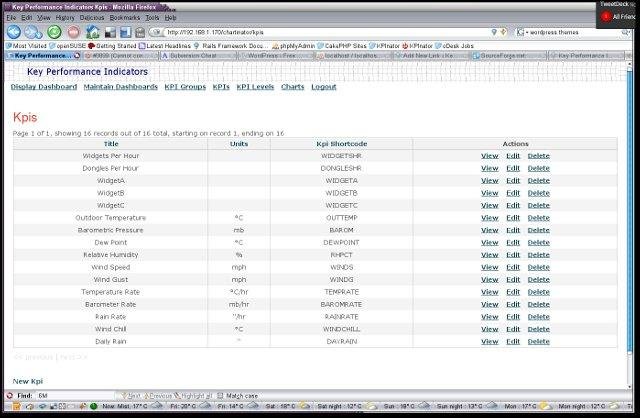Viewport: 640px width, 418px height.
Task: Open the Charts link
Action: pyautogui.click(x=292, y=87)
